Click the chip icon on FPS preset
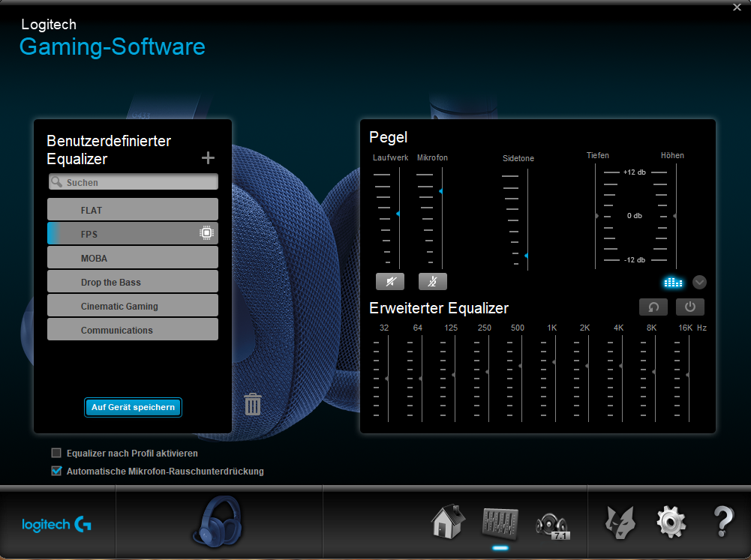Image resolution: width=751 pixels, height=560 pixels. [x=206, y=233]
